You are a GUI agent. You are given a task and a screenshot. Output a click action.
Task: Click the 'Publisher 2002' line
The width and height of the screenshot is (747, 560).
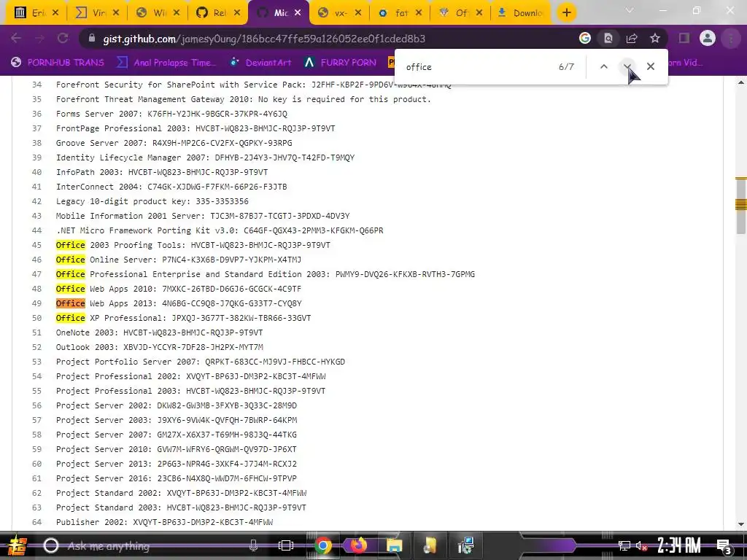click(164, 522)
